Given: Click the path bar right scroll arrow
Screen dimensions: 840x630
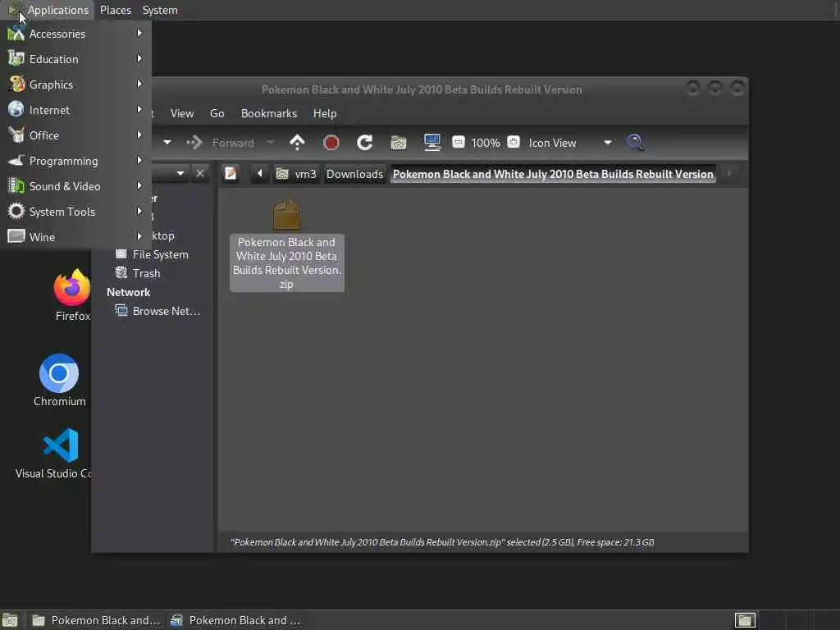Looking at the screenshot, I should pos(729,174).
